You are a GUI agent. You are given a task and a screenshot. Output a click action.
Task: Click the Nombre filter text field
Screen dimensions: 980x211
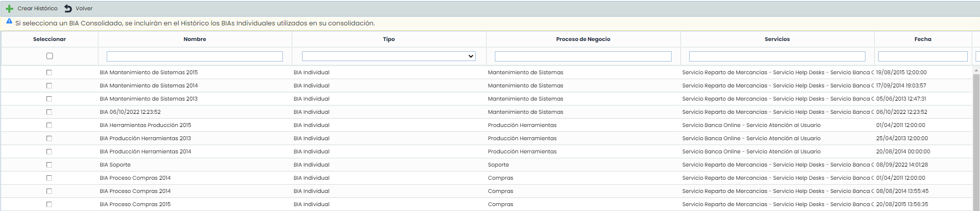[x=195, y=57]
